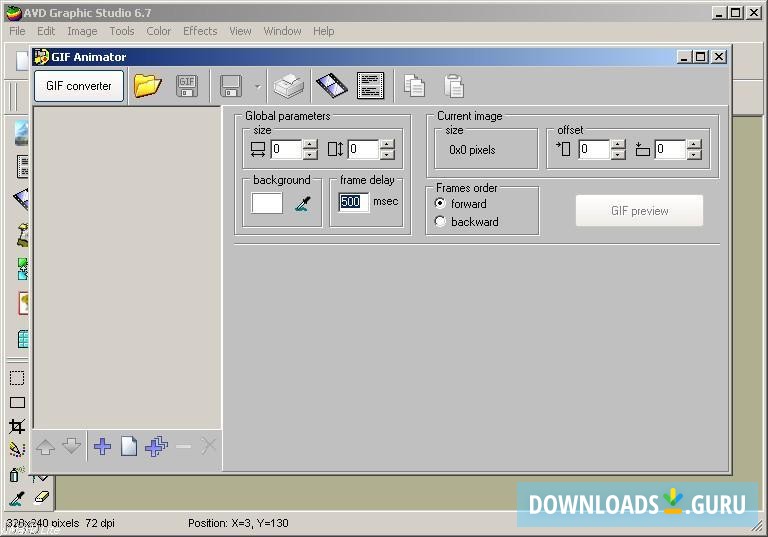Open the Tools menu
768x537 pixels.
121,31
